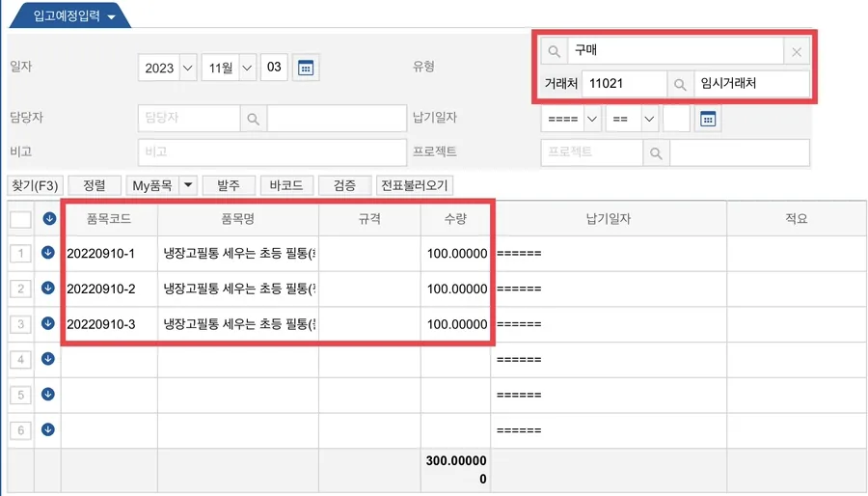
Task: Click the 전표불러오기 button
Action: (415, 185)
